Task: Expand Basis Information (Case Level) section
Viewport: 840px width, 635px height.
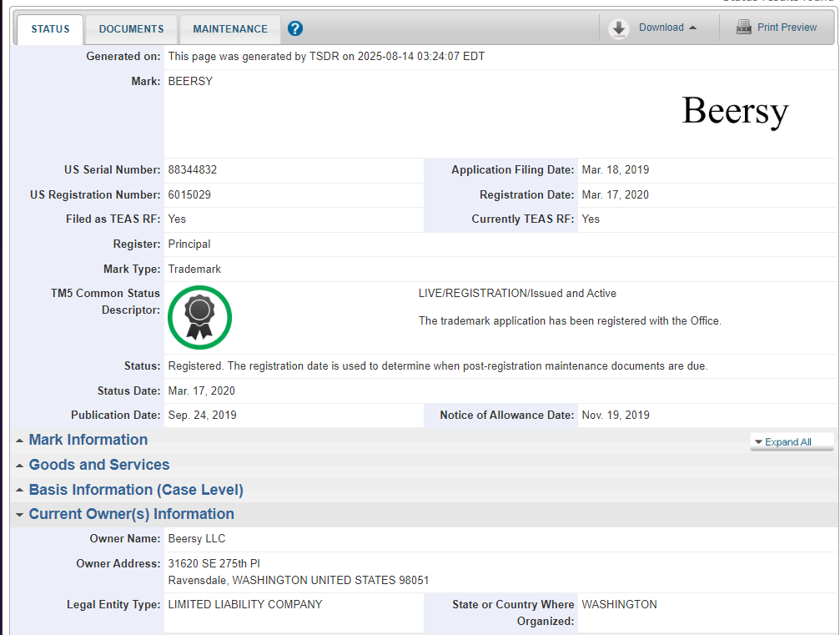Action: pyautogui.click(x=135, y=490)
